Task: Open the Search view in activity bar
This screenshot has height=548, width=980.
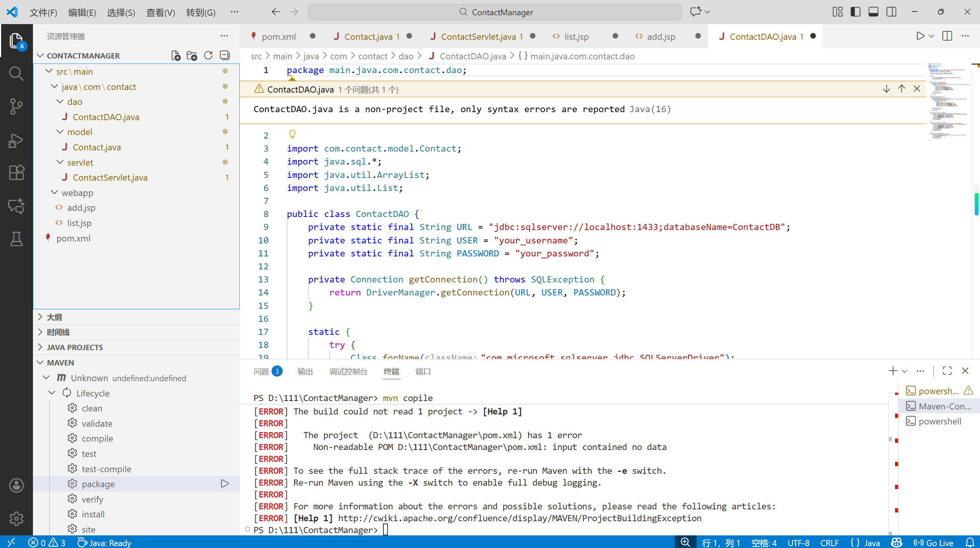Action: click(16, 73)
